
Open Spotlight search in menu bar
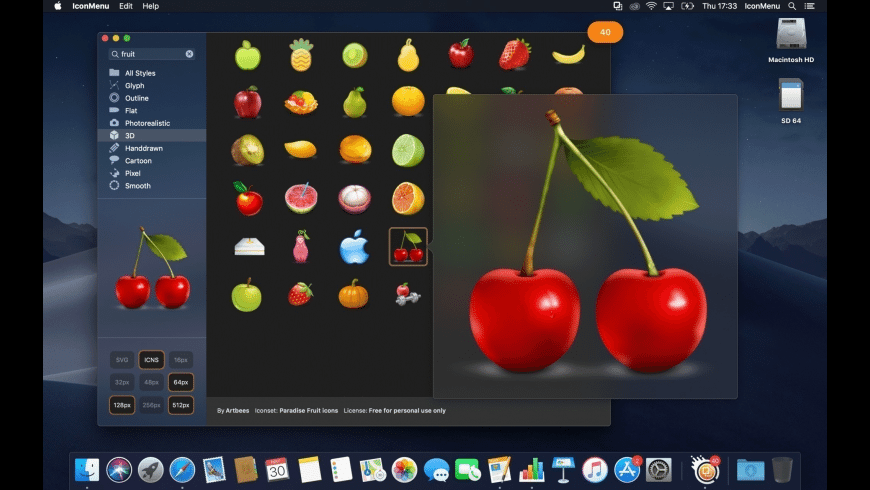click(x=792, y=6)
